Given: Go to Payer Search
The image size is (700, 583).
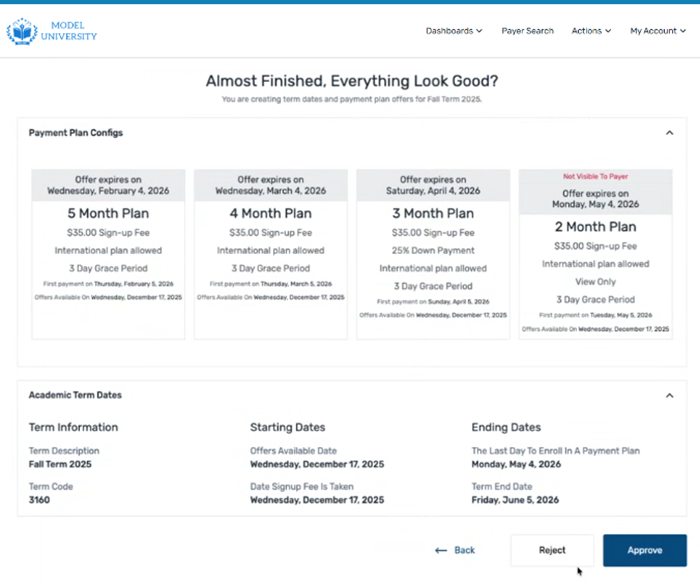Looking at the screenshot, I should [527, 31].
